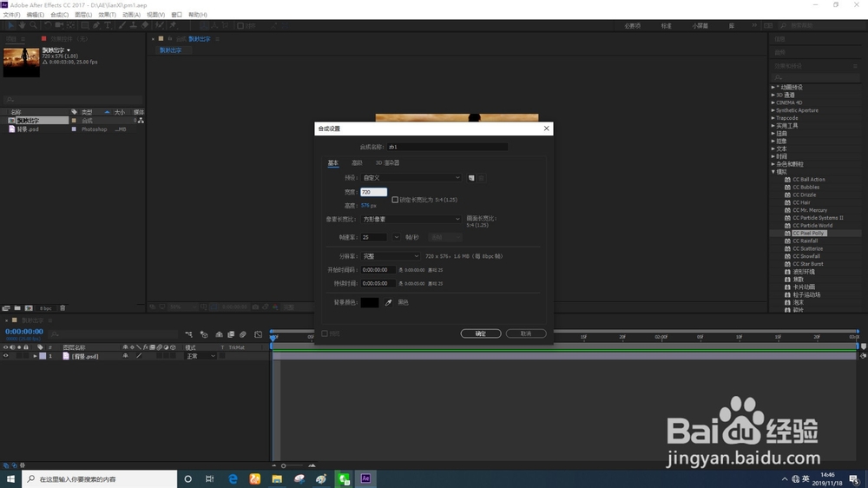Image resolution: width=868 pixels, height=488 pixels.
Task: Open After Effects from the Windows taskbar
Action: tap(365, 478)
